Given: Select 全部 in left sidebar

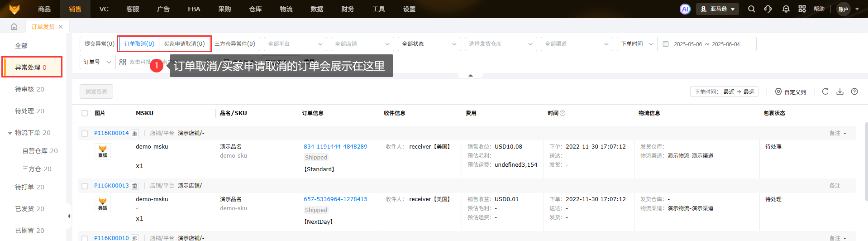Looking at the screenshot, I should (21, 46).
